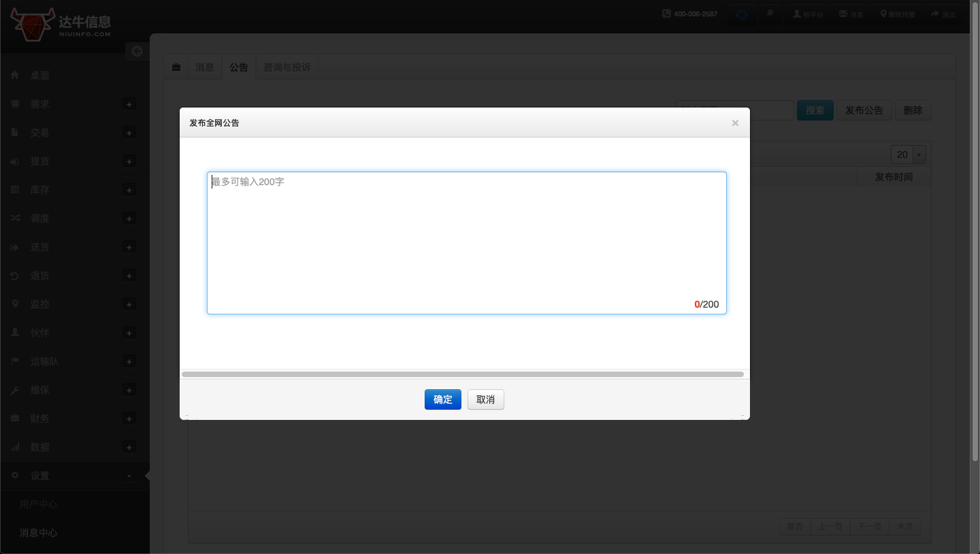The width and height of the screenshot is (980, 554).
Task: Click the dialog horizontal scrollbar
Action: pos(463,374)
